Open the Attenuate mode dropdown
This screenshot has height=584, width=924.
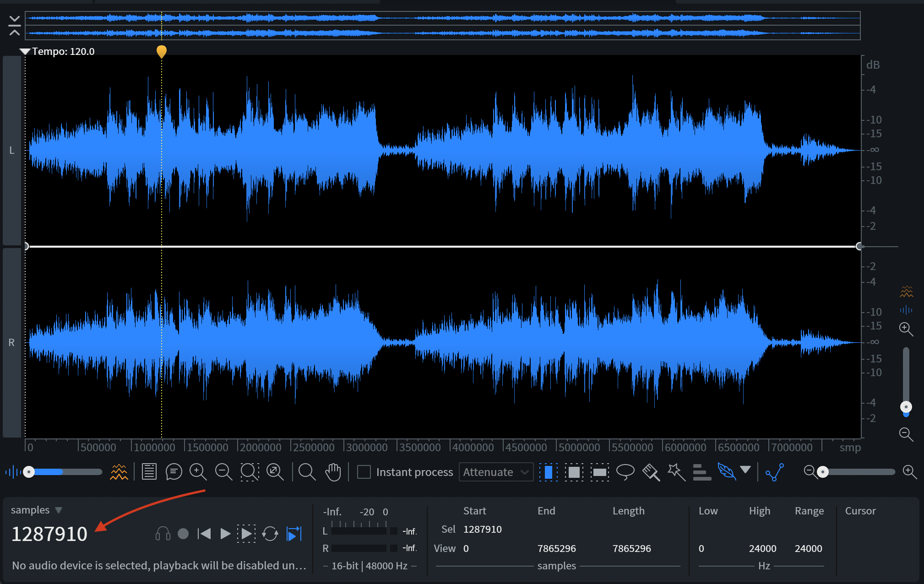click(x=496, y=472)
